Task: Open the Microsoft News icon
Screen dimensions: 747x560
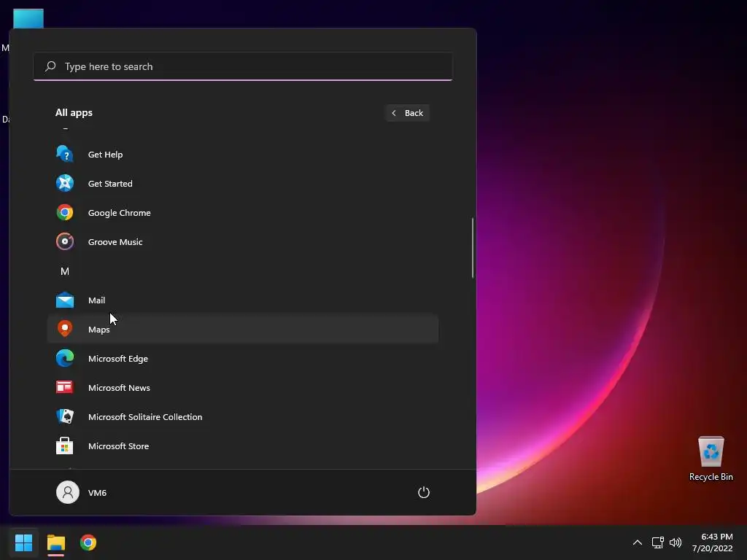Action: tap(65, 387)
